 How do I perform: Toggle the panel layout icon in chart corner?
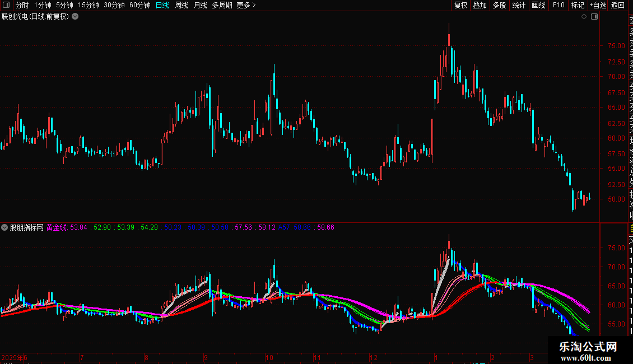[x=594, y=17]
